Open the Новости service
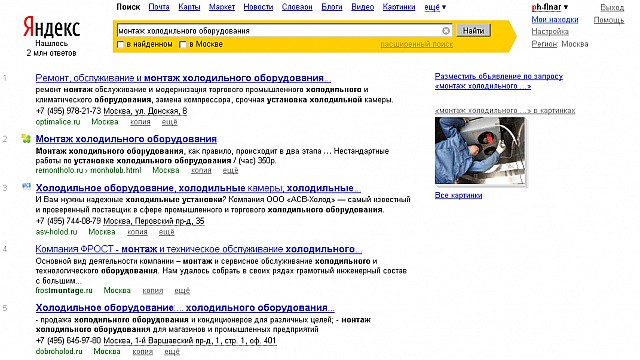Image resolution: width=640 pixels, height=360 pixels. (258, 7)
